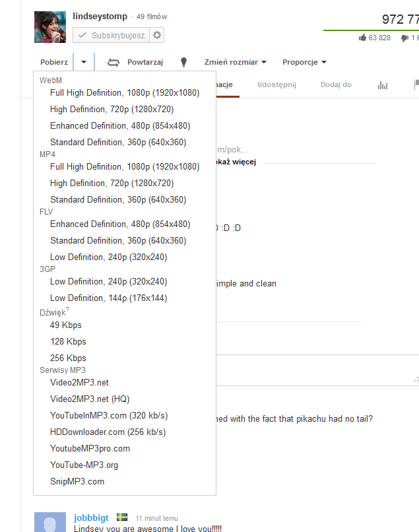
Task: Switch to the Udostępnij tab
Action: coord(276,85)
